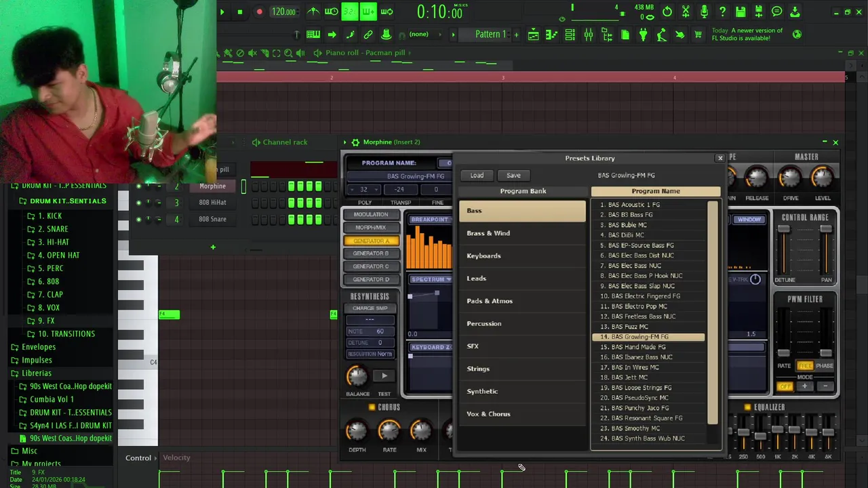Image resolution: width=868 pixels, height=488 pixels.
Task: Toggle the recording countdown button
Action: [350, 12]
